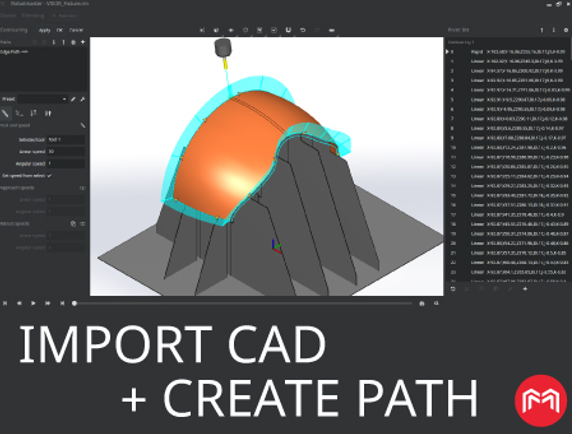Click the undo icon in the viewport toolbar
Image resolution: width=572 pixels, height=434 pixels.
point(302,30)
